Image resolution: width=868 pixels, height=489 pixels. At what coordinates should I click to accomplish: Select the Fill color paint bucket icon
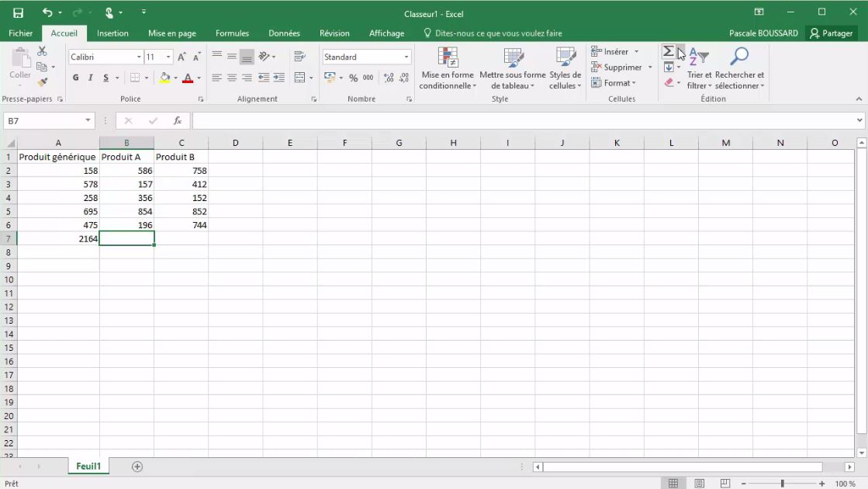click(165, 77)
